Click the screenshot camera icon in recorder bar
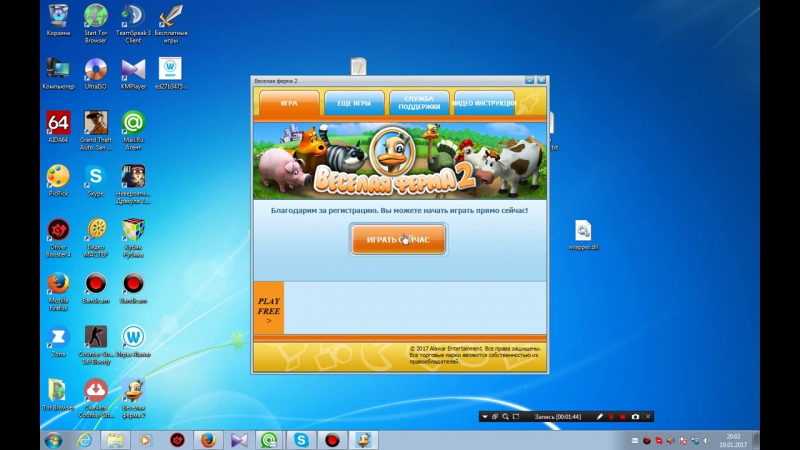 (635, 416)
